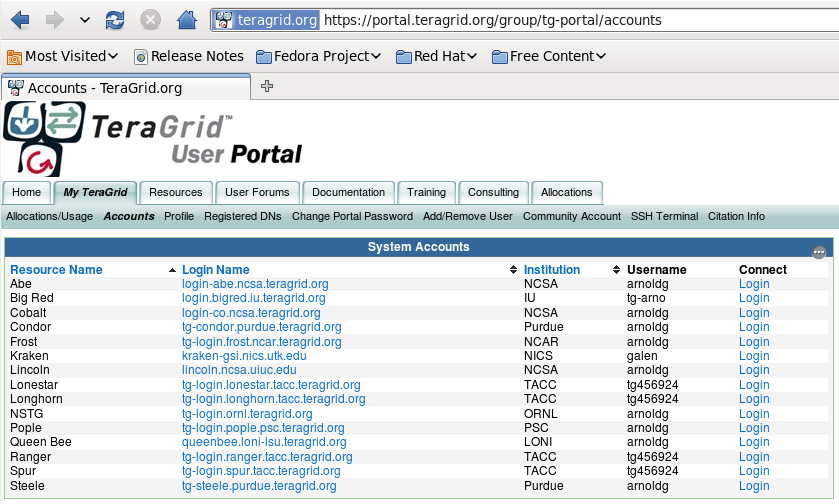Open login-abe.ncsa.teragrid.org link

[255, 284]
